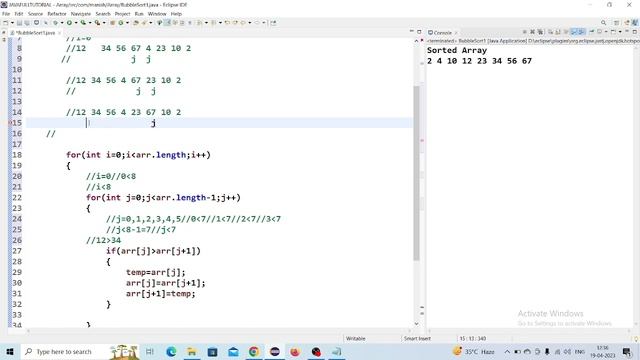Select the Java perspective icon
The width and height of the screenshot is (640, 360).
pos(636,23)
